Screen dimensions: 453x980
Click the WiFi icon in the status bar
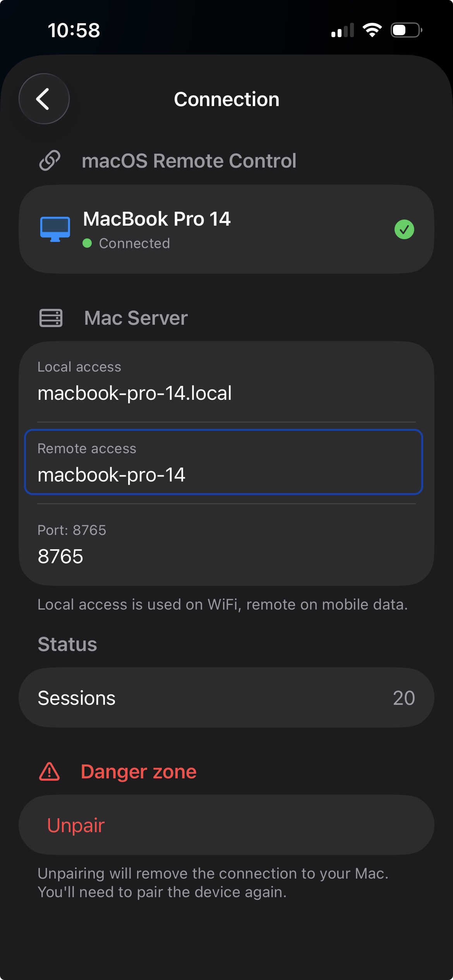click(x=372, y=29)
